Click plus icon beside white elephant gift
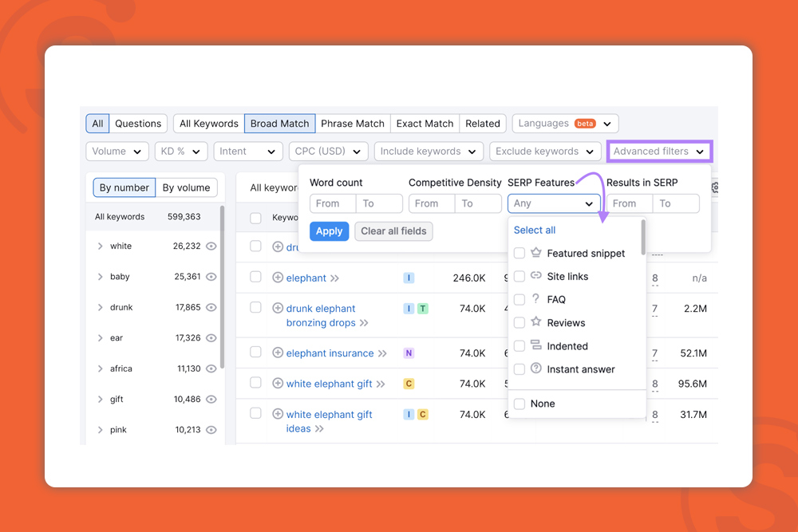The height and width of the screenshot is (532, 798). (x=278, y=384)
